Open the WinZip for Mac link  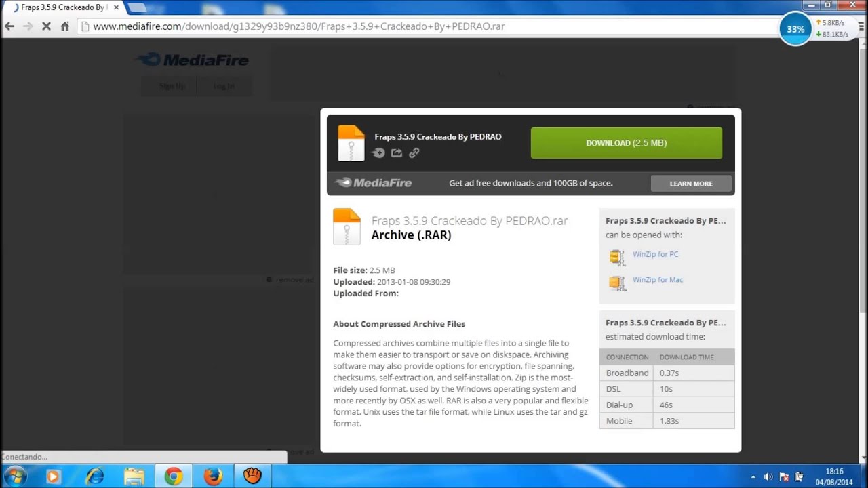point(657,279)
